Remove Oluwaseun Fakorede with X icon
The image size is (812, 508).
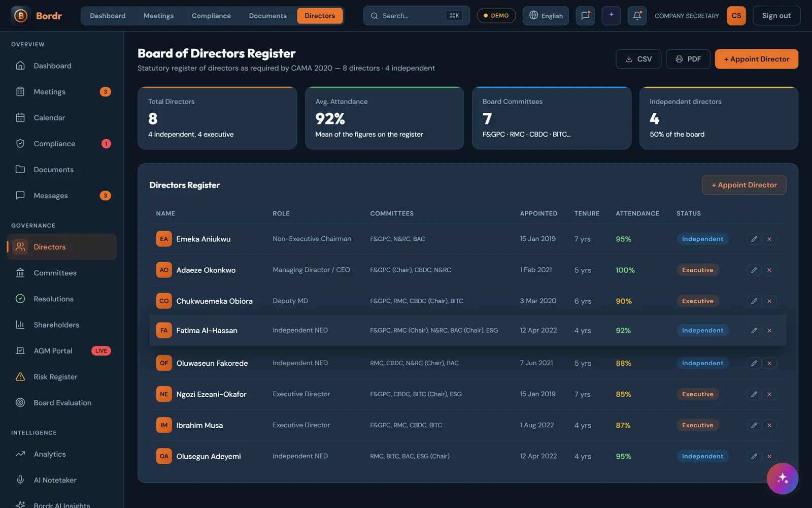(x=769, y=363)
